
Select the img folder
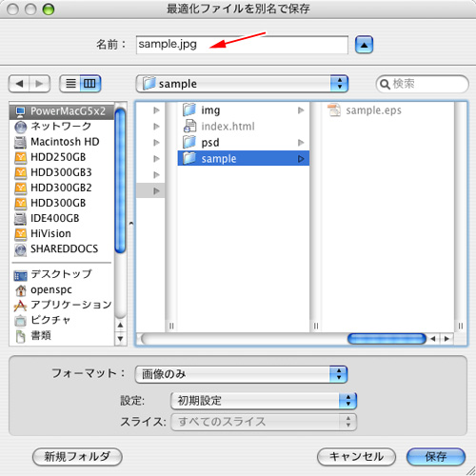tap(244, 110)
